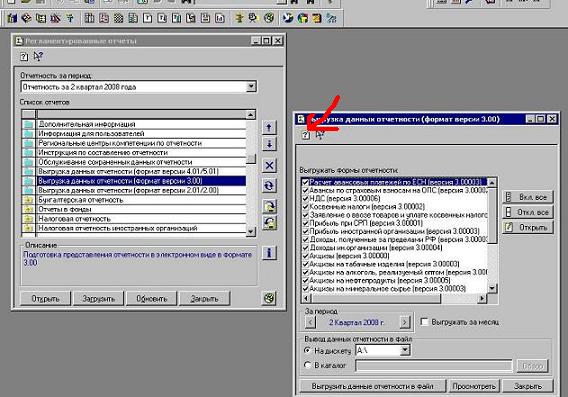Click the Вкл. все button
568x397 pixels.
point(528,197)
